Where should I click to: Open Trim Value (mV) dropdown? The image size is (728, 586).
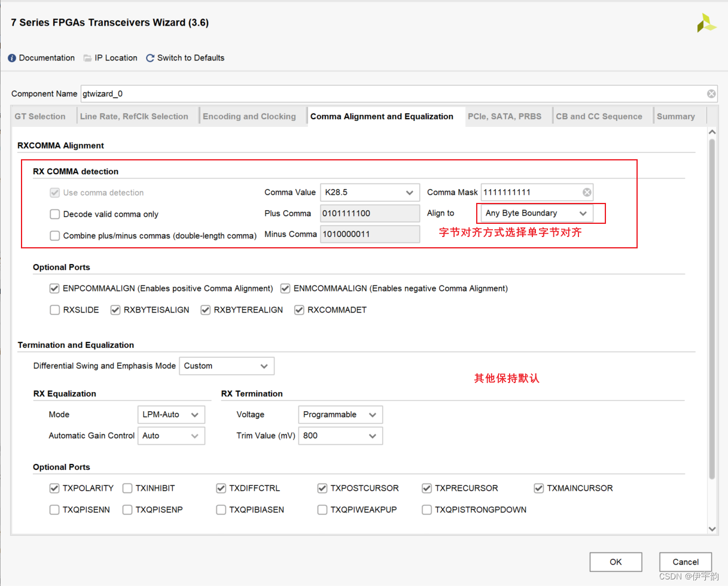pos(340,436)
